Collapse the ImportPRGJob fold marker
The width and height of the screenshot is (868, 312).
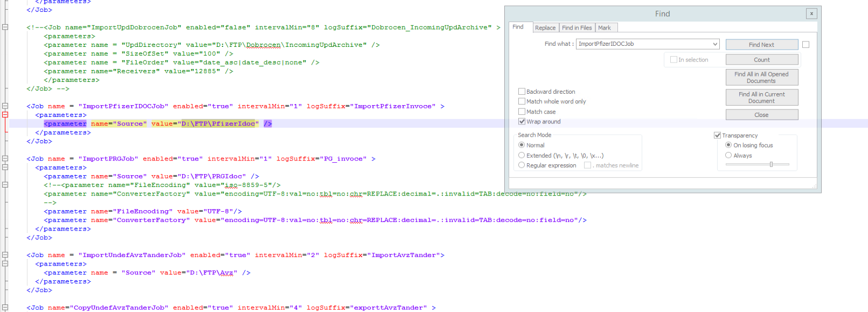[5, 158]
